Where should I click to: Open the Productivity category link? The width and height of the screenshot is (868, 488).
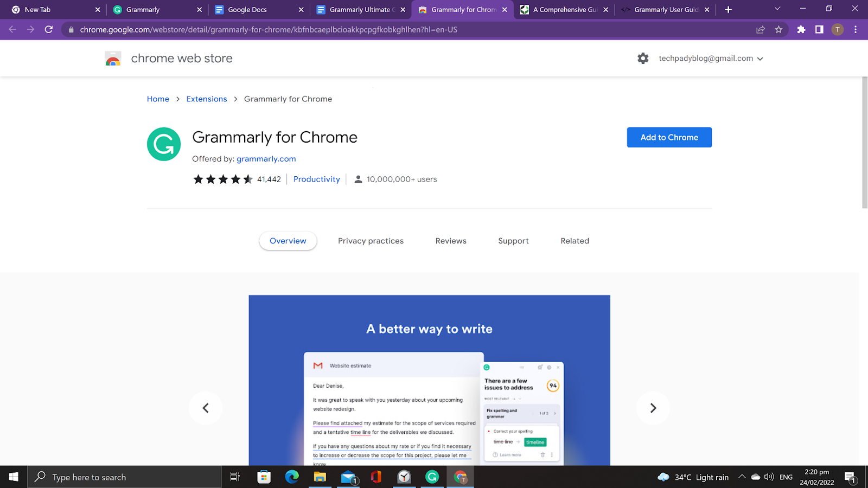coord(317,179)
